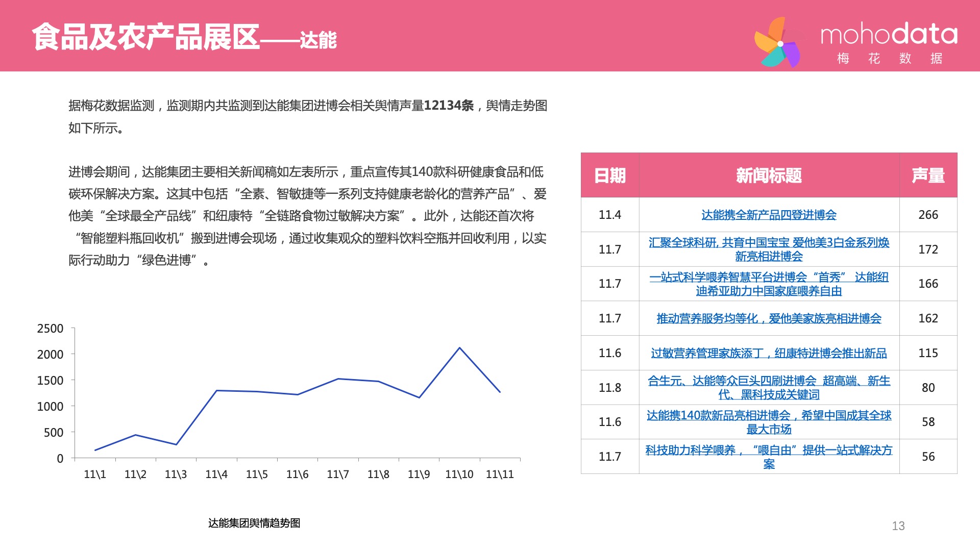Open link 过敏营养管理家族添丁，纽康特进博会推出新品
Image resolution: width=980 pixels, height=551 pixels.
769,353
